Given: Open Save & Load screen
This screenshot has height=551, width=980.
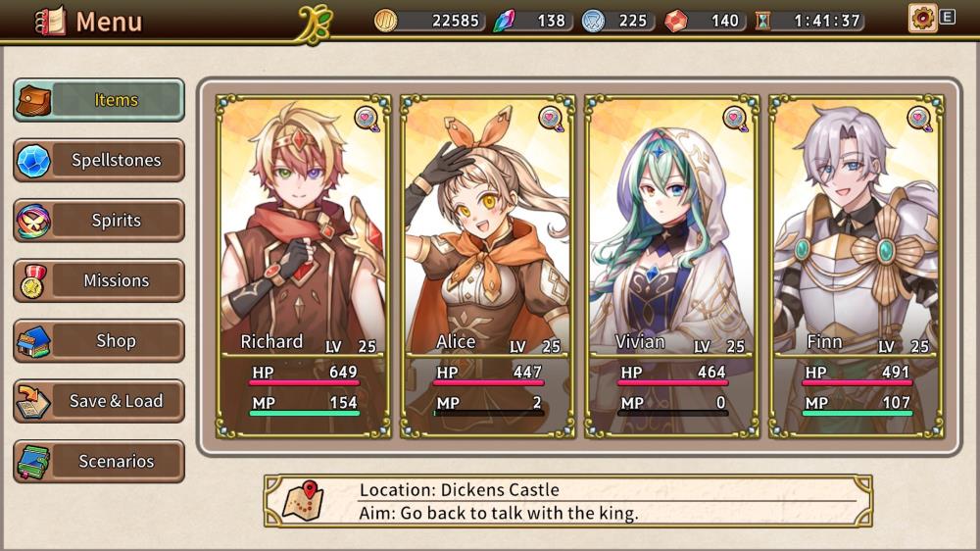Looking at the screenshot, I should coord(99,401).
